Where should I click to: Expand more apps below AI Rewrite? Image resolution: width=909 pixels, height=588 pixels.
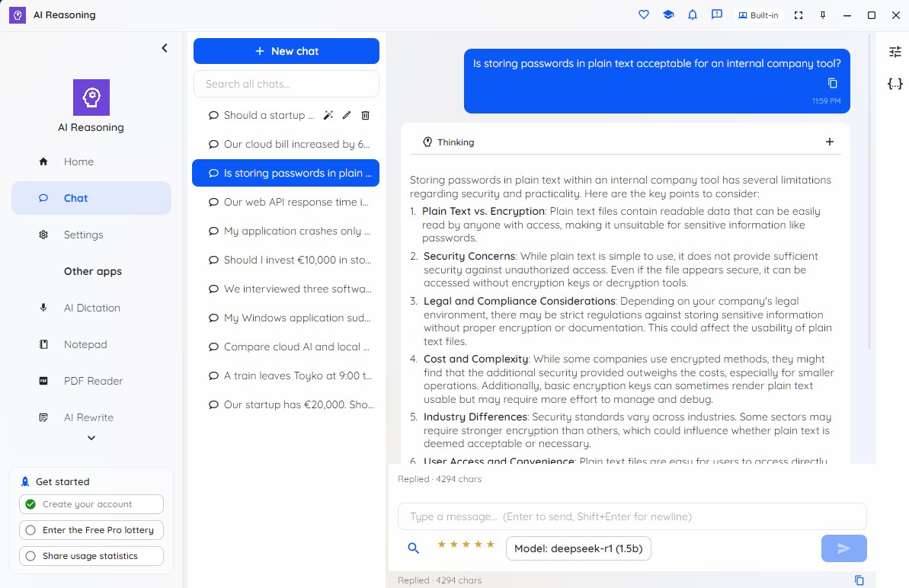point(91,438)
